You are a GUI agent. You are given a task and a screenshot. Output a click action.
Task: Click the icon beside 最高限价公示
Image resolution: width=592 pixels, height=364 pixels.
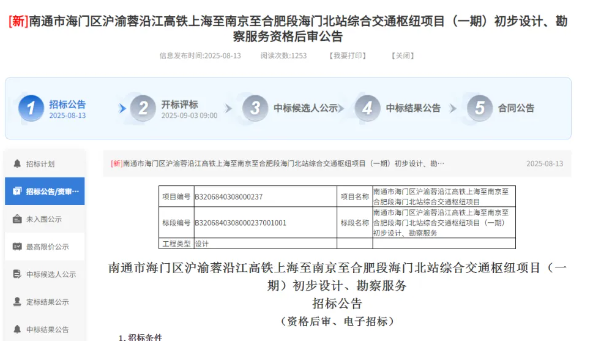[x=17, y=247]
